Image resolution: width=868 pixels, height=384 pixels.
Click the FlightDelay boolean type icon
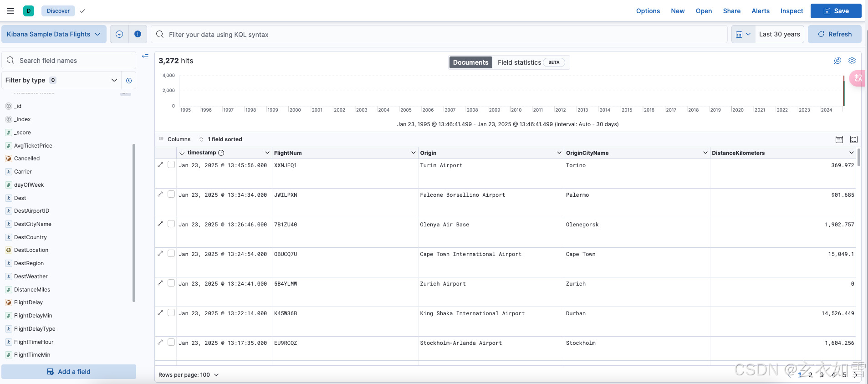click(9, 302)
